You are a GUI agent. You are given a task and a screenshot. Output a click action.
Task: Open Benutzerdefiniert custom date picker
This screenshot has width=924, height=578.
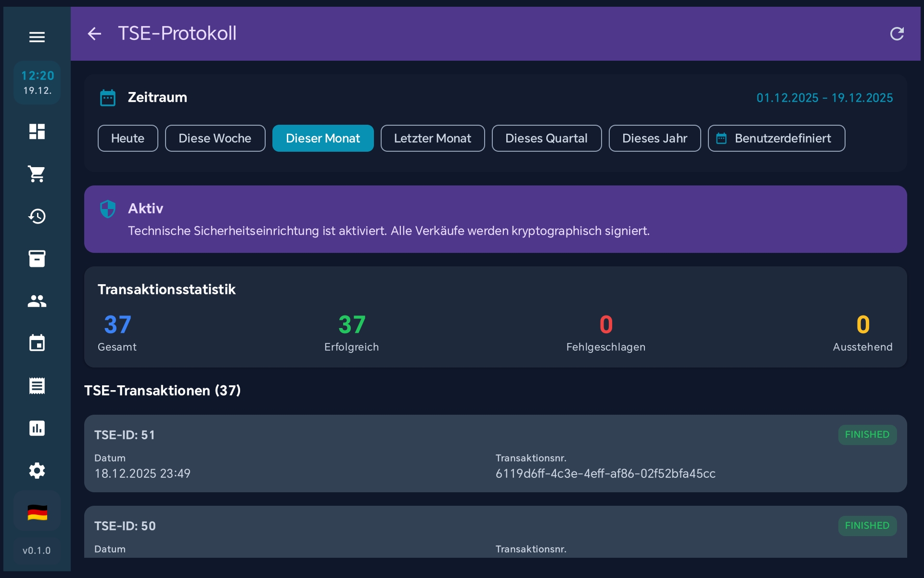(x=776, y=138)
